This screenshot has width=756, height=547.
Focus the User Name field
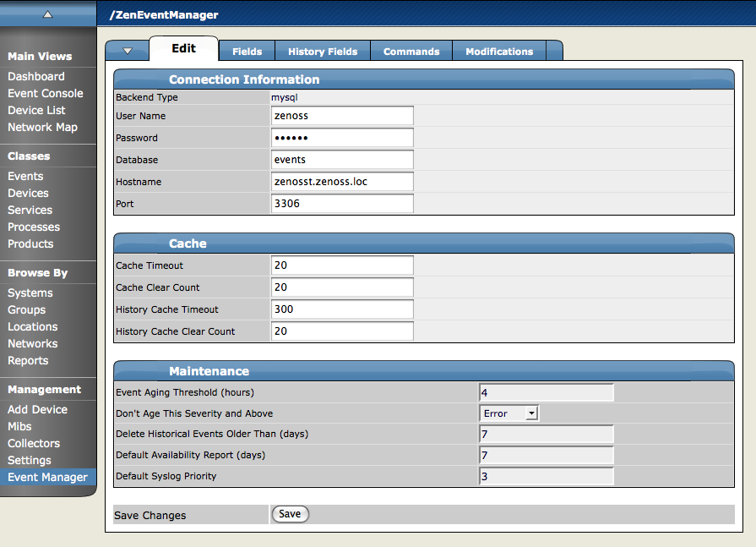(342, 116)
